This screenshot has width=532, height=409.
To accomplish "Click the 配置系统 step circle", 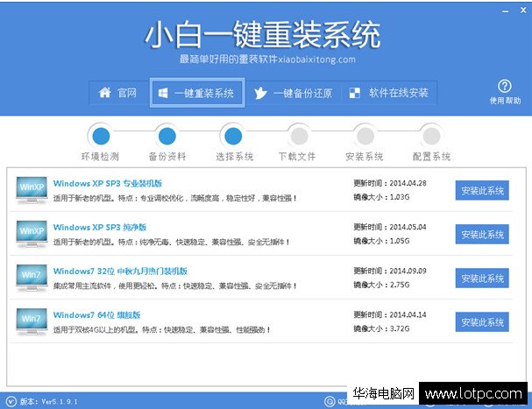I will coord(431,137).
